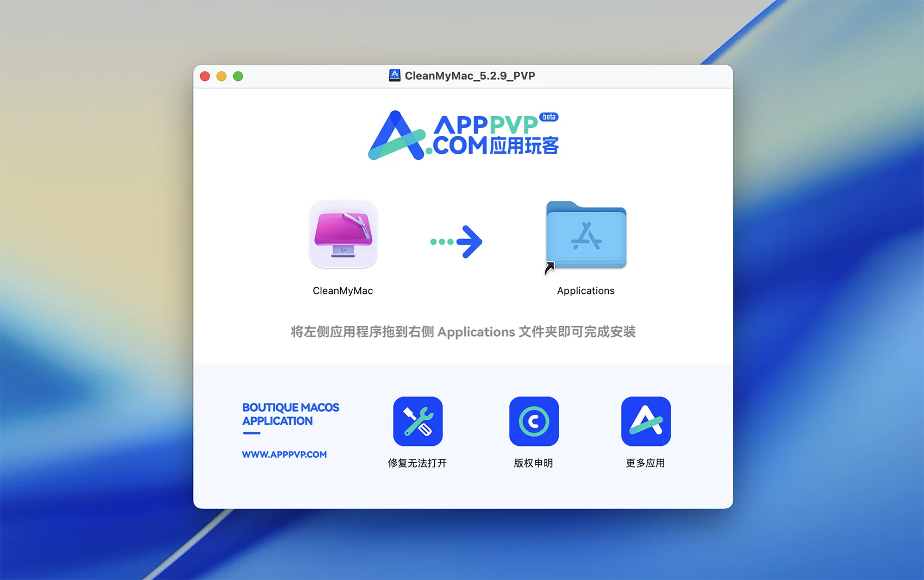Click the disk image icon in title bar
Screen dimensions: 924x580
coord(395,75)
